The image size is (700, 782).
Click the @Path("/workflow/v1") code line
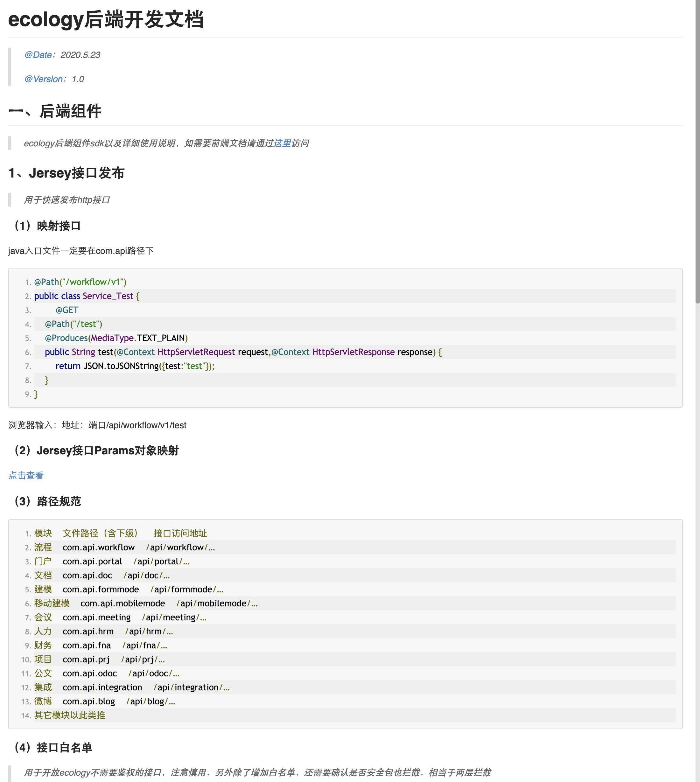click(80, 282)
